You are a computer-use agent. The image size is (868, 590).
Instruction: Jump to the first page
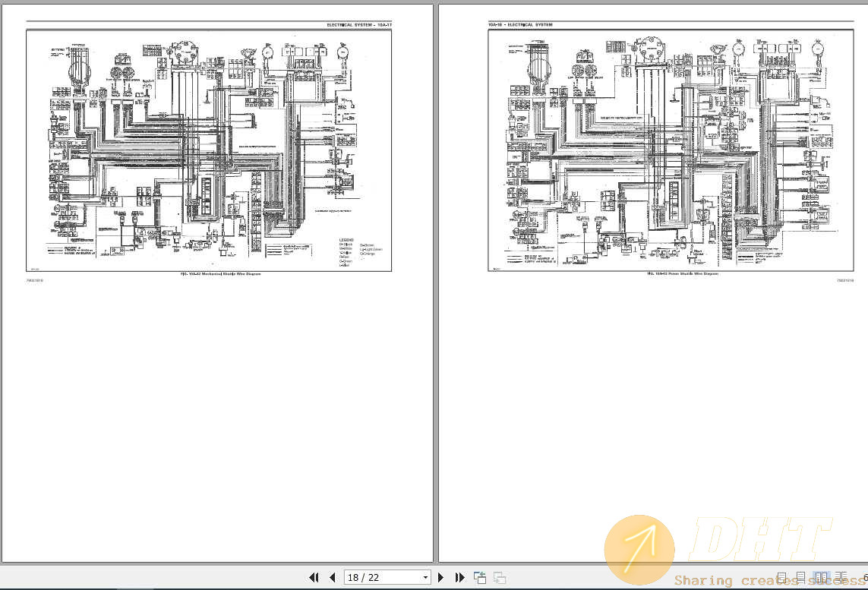(314, 577)
